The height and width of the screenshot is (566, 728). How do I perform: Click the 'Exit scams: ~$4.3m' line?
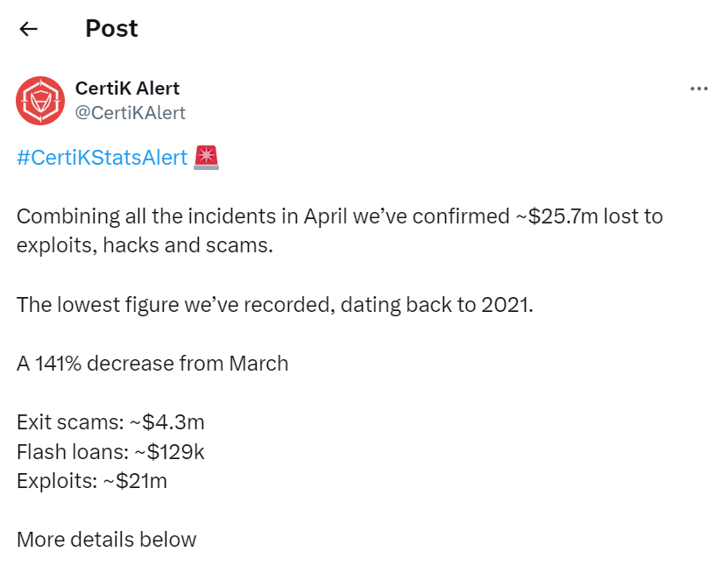click(110, 422)
